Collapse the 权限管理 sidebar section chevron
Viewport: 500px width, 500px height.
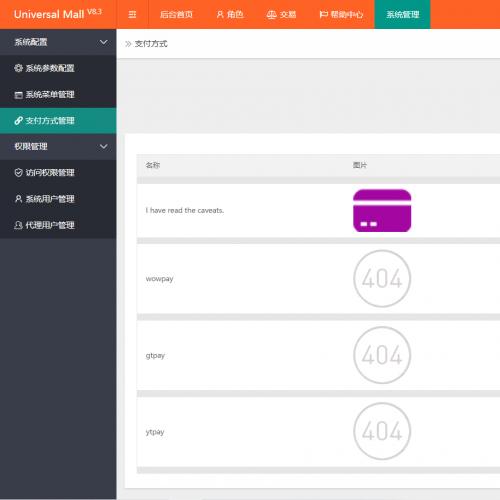point(104,146)
